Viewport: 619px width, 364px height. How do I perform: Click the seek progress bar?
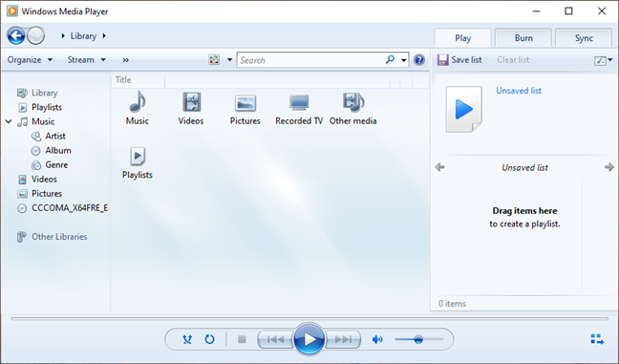coord(309,318)
